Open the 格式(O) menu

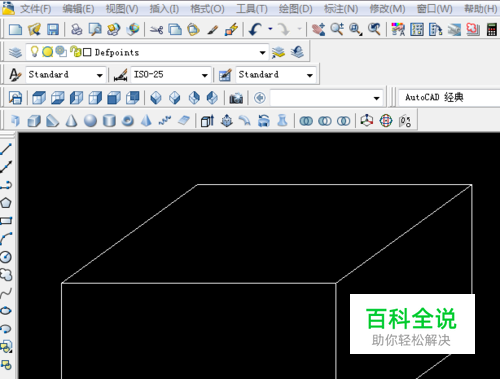tap(207, 9)
